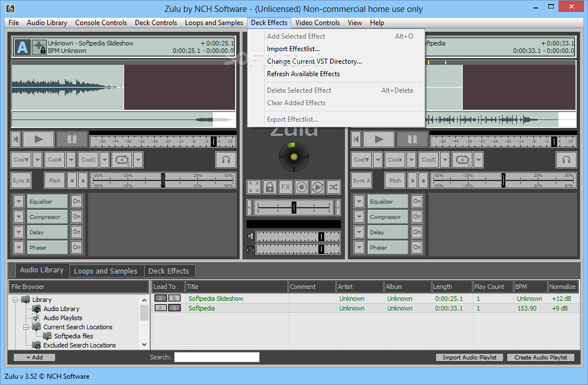Click the deck A play button
This screenshot has width=588, height=385.
coord(39,139)
